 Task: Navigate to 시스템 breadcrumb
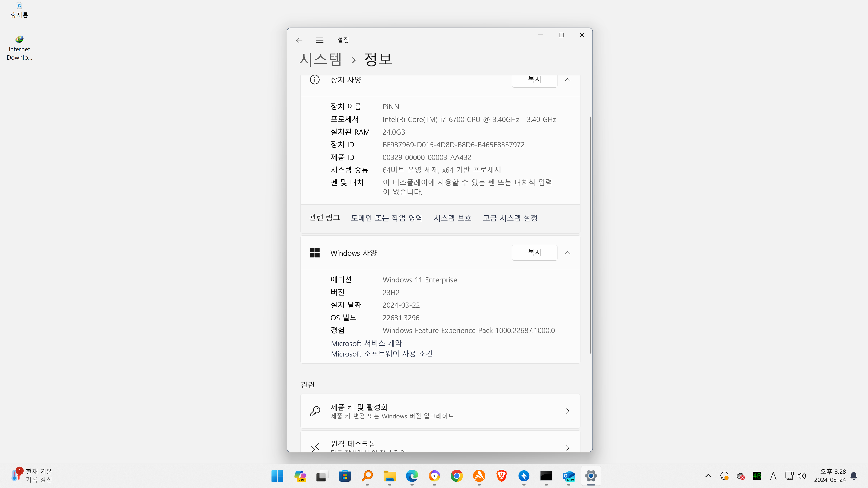tap(321, 59)
